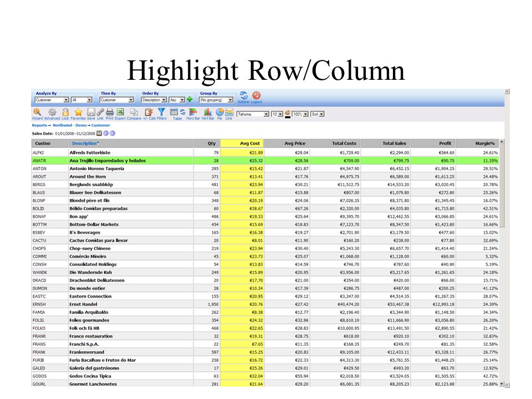Open the Sales Date calendar picker
The height and width of the screenshot is (399, 532).
click(x=99, y=134)
